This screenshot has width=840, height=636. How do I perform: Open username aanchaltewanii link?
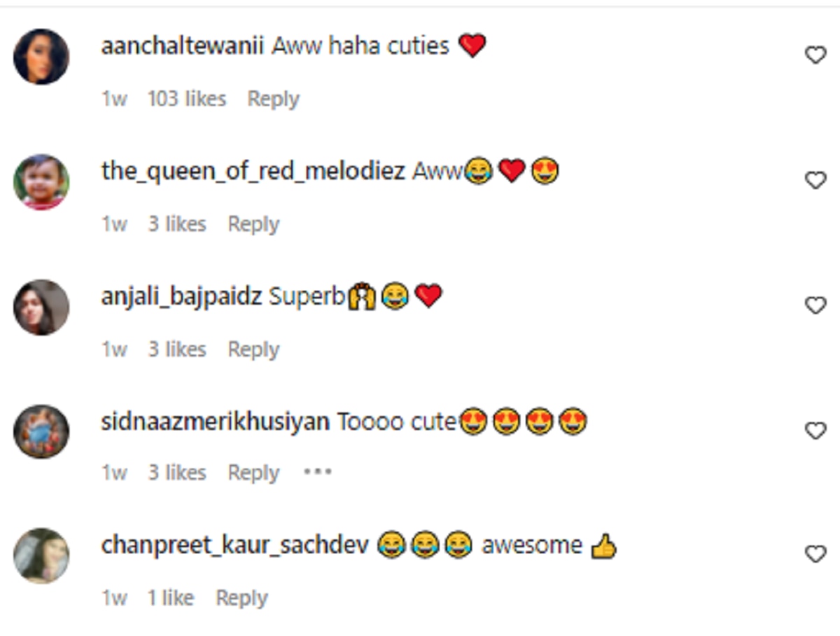(181, 46)
